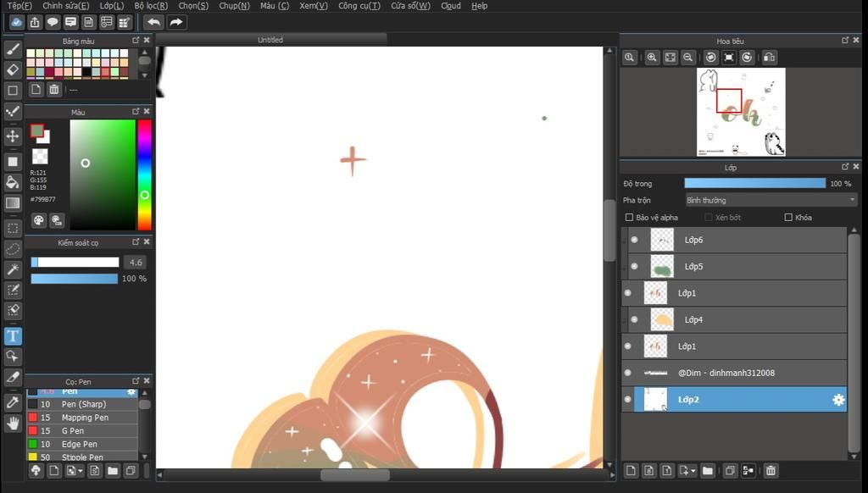
Task: Switch to the Untitled canvas tab
Action: [270, 40]
